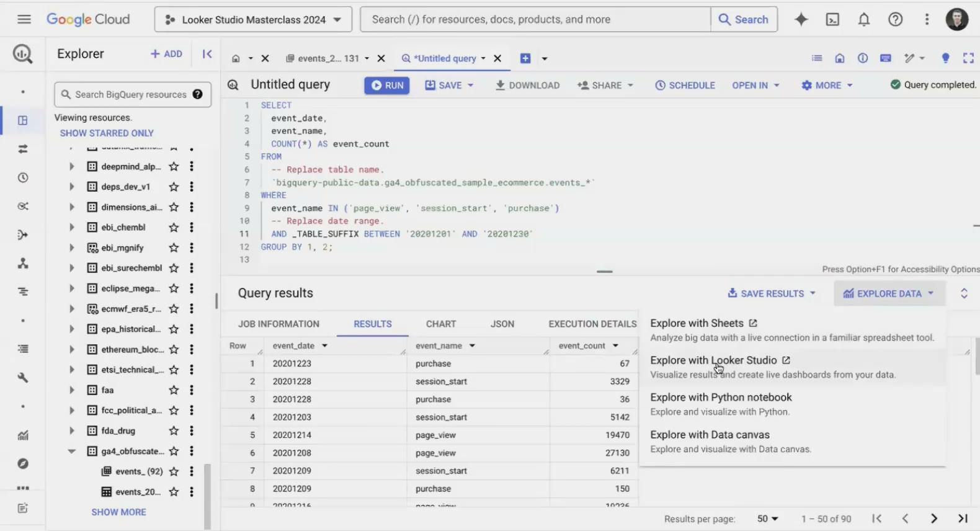Expand the etsi_technical dataset node
Image resolution: width=980 pixels, height=531 pixels.
point(71,370)
